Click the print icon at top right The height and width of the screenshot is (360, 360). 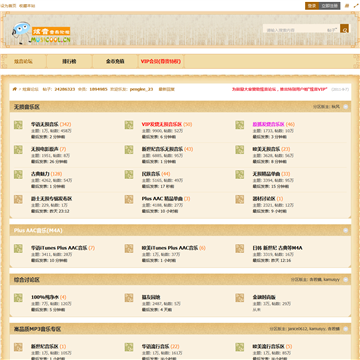tap(347, 6)
